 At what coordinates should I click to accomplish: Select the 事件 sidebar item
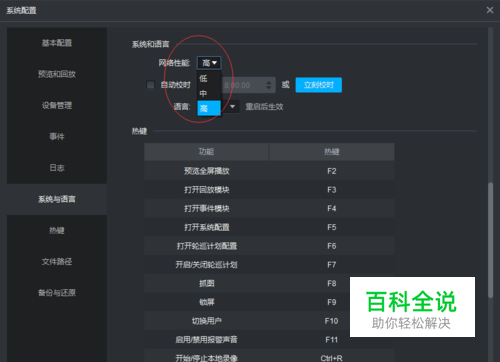point(57,136)
